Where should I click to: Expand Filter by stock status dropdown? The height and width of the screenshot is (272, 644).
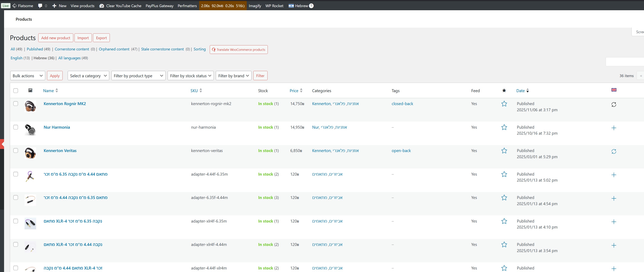(190, 76)
